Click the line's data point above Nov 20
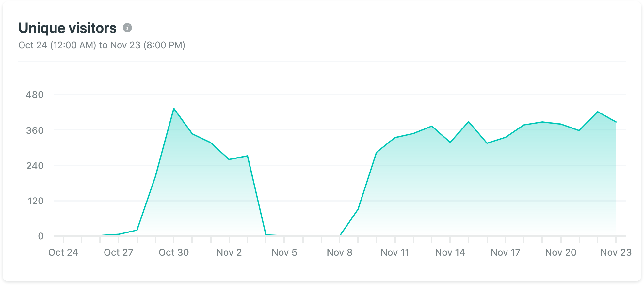 coord(561,124)
